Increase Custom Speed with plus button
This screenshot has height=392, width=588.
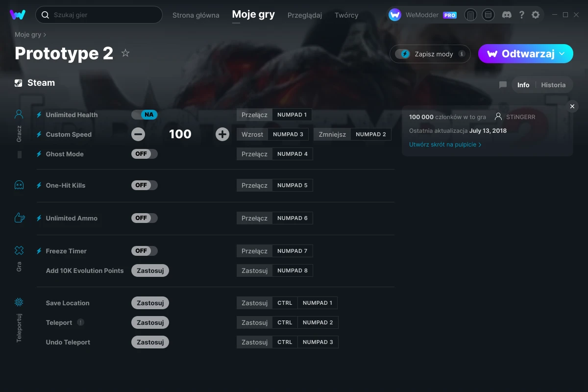222,134
